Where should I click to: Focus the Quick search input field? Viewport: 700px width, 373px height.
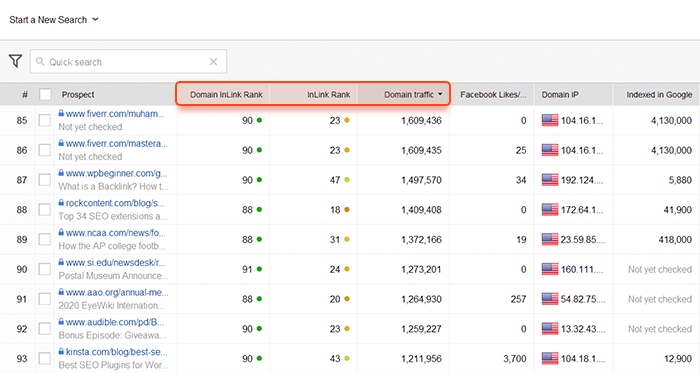pos(128,62)
